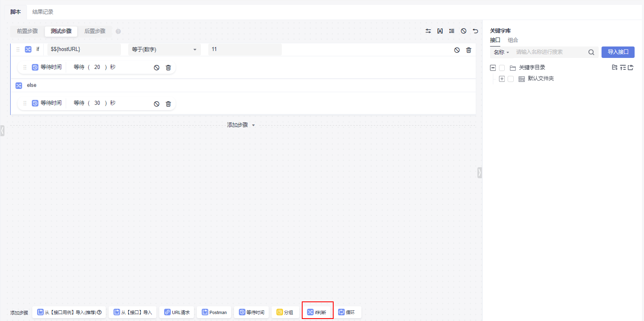Open the 等于(数字) comparison dropdown
The width and height of the screenshot is (644, 321).
[x=164, y=49]
